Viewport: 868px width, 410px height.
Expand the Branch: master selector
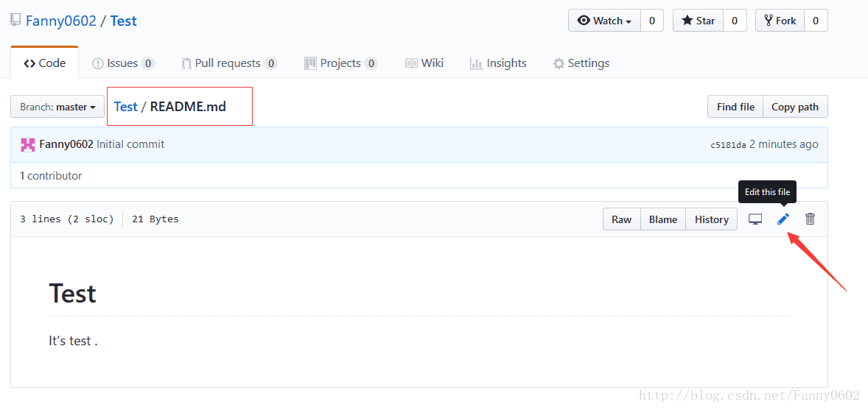click(57, 107)
